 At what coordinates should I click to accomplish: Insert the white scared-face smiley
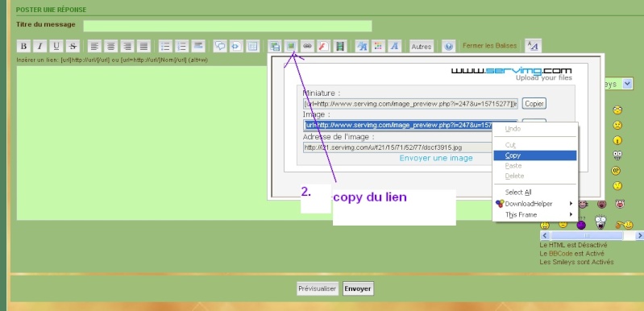(600, 222)
